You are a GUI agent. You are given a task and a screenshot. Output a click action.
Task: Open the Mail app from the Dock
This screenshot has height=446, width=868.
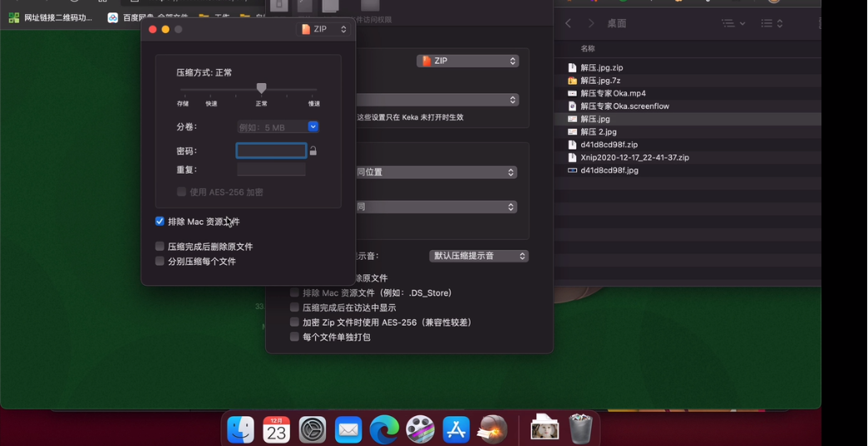click(x=348, y=429)
